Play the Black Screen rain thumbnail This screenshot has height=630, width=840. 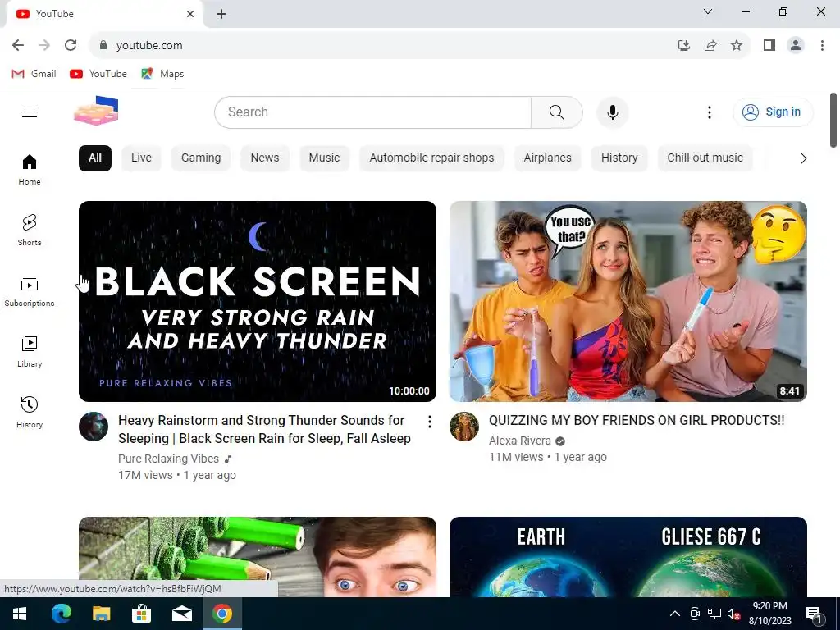[257, 301]
